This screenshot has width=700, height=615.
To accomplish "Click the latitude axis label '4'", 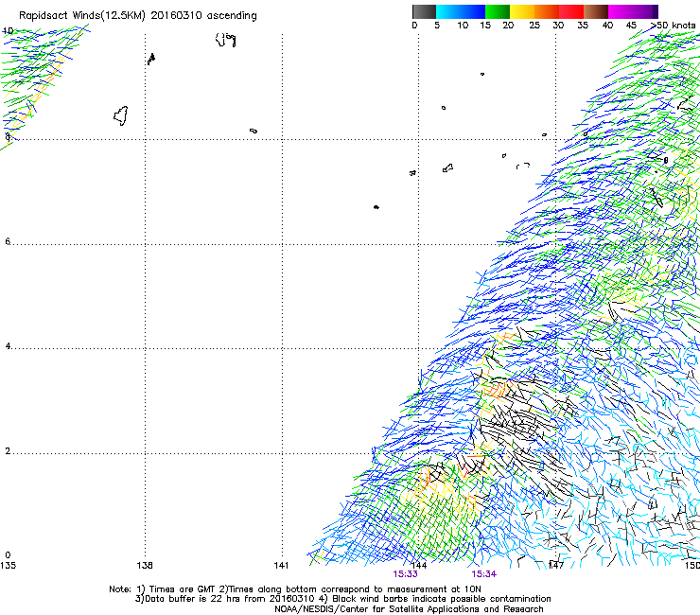I will click(x=8, y=346).
